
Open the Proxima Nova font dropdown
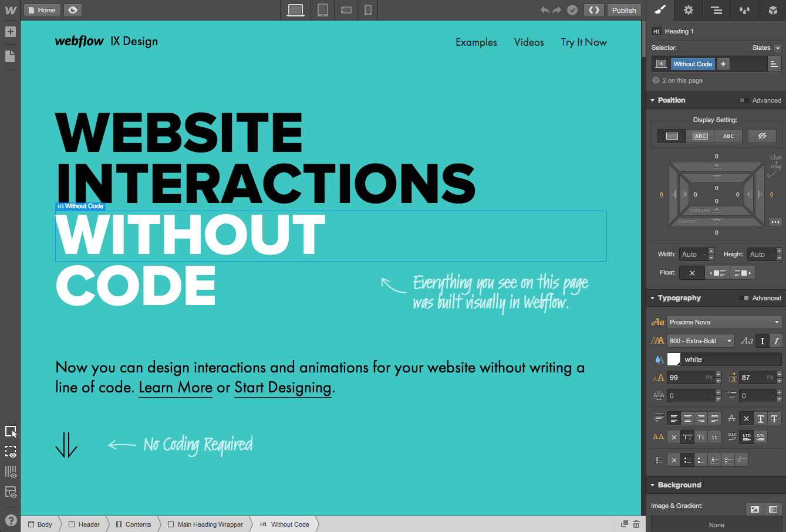724,322
